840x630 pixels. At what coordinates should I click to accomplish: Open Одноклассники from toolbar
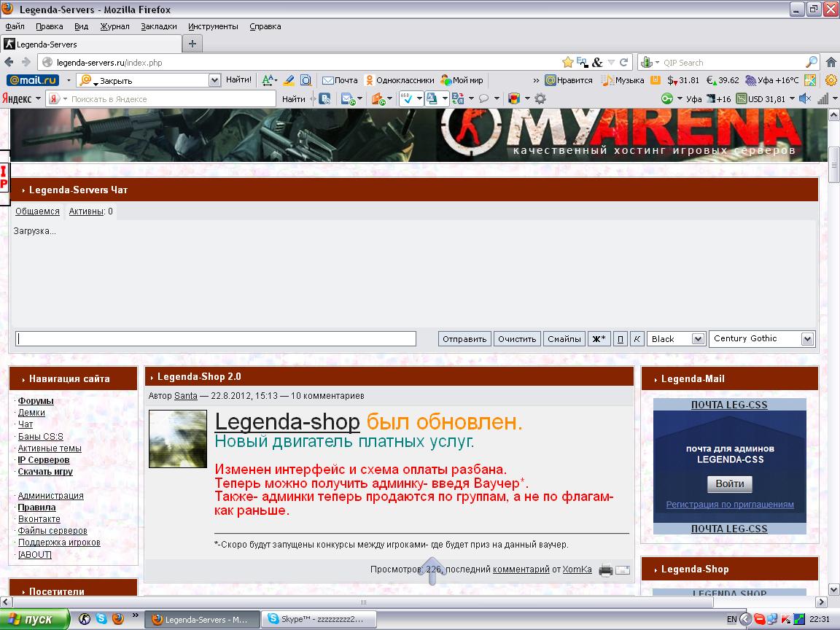coord(400,80)
